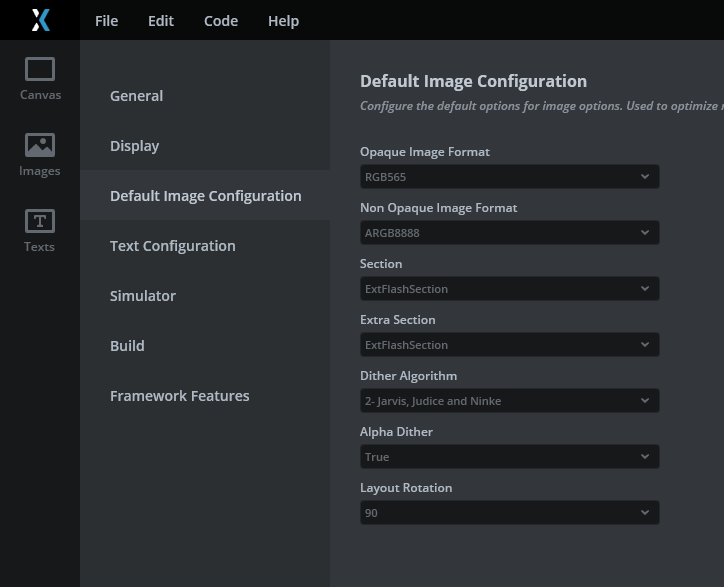724x587 pixels.
Task: Open the Layout Rotation dropdown
Action: 509,513
